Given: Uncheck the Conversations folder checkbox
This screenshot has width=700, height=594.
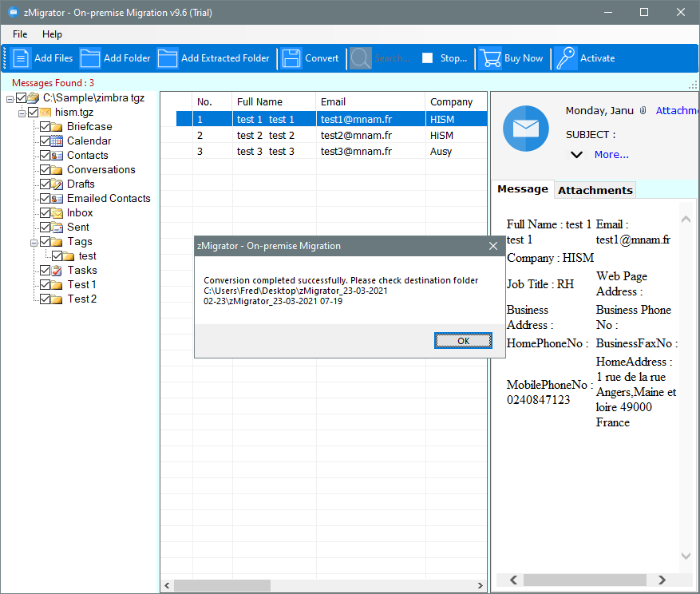Looking at the screenshot, I should [45, 170].
